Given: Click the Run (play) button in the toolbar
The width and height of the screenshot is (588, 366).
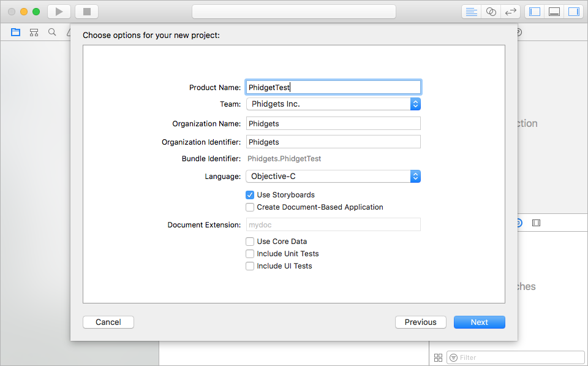Looking at the screenshot, I should pos(59,12).
